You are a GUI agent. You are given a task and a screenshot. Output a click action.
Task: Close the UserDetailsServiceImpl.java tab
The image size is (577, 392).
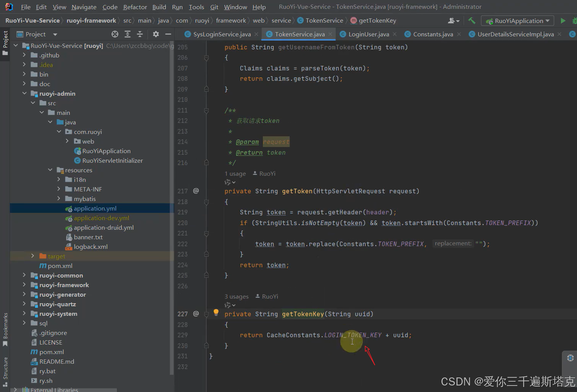click(x=559, y=34)
